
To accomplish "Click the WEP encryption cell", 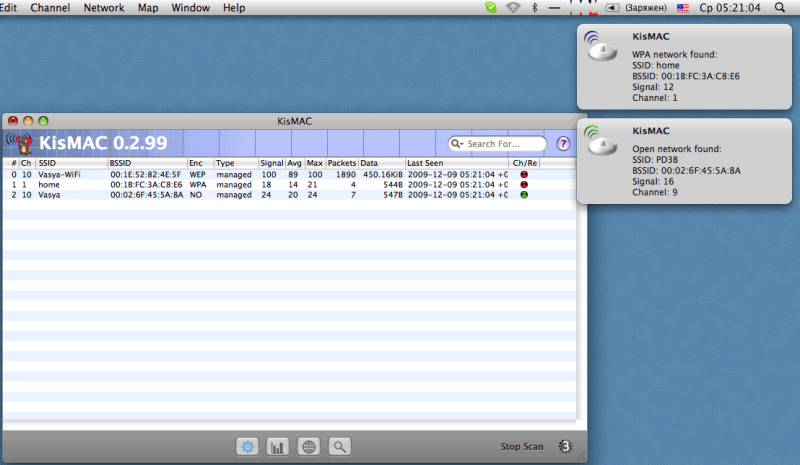I will (197, 175).
